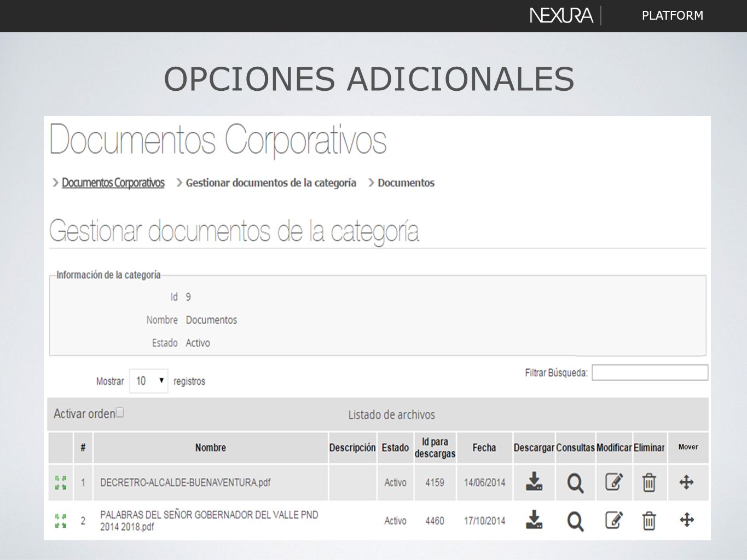Click the Listado de archivos table title
Screen dimensions: 747x560
pos(392,415)
